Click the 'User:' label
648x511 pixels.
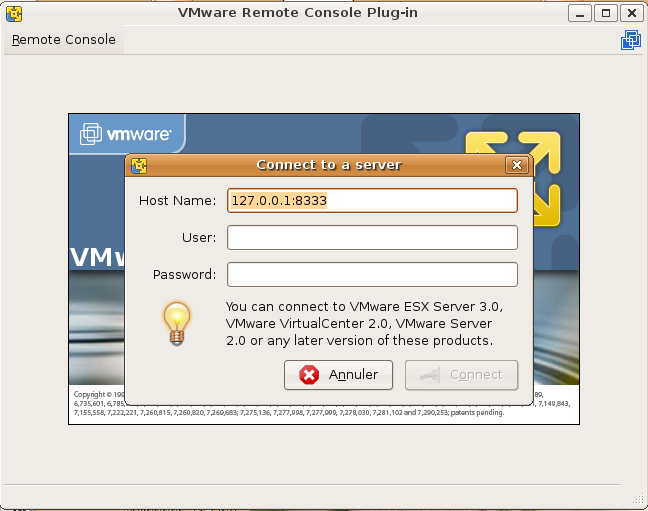pos(199,237)
